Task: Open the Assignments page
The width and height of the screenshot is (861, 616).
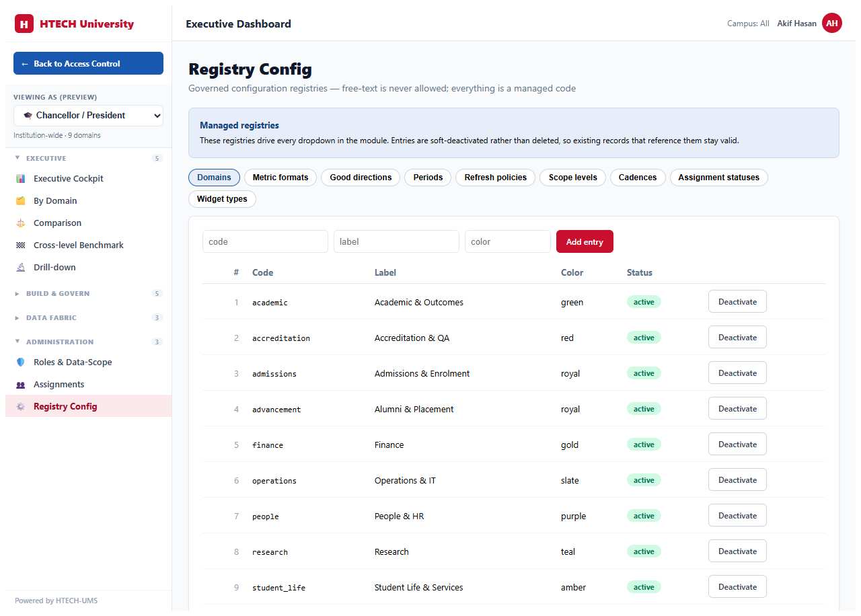Action: (x=88, y=385)
